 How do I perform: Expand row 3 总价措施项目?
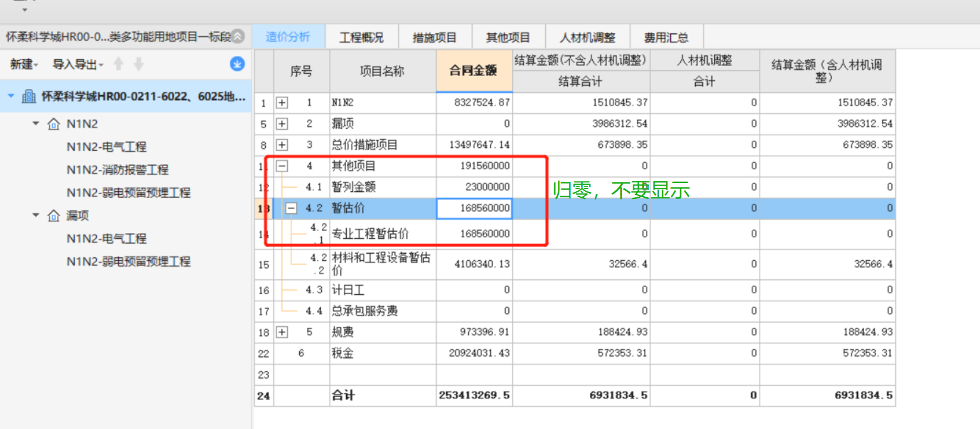pyautogui.click(x=282, y=145)
